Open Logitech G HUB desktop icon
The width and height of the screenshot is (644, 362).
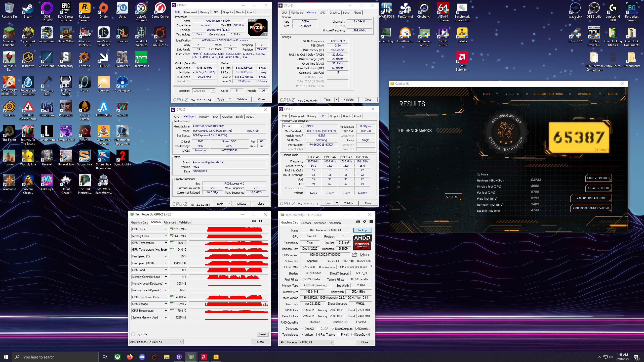click(613, 12)
